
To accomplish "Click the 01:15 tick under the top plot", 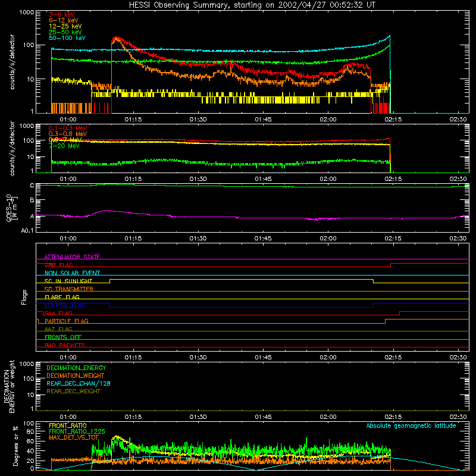I will (x=133, y=120).
